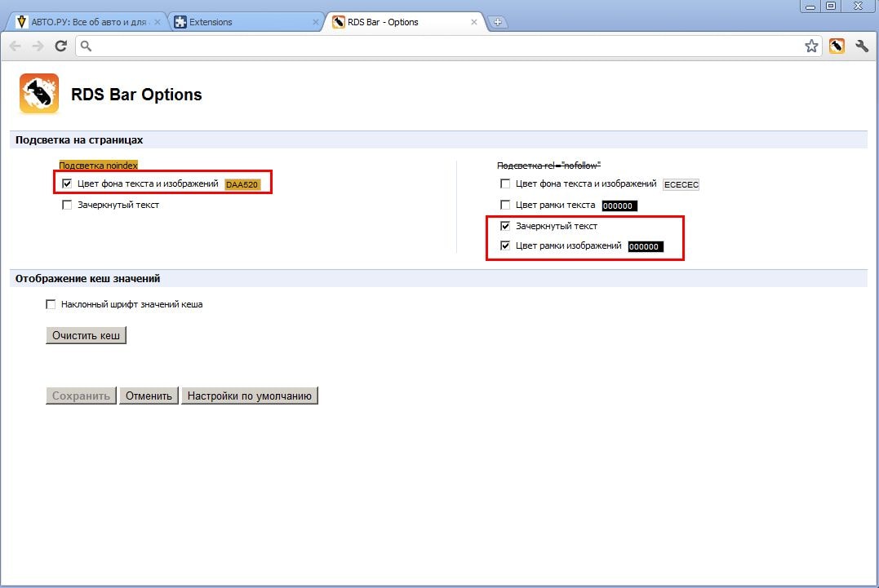
Task: Enable nofollow text border color checkbox
Action: point(505,206)
